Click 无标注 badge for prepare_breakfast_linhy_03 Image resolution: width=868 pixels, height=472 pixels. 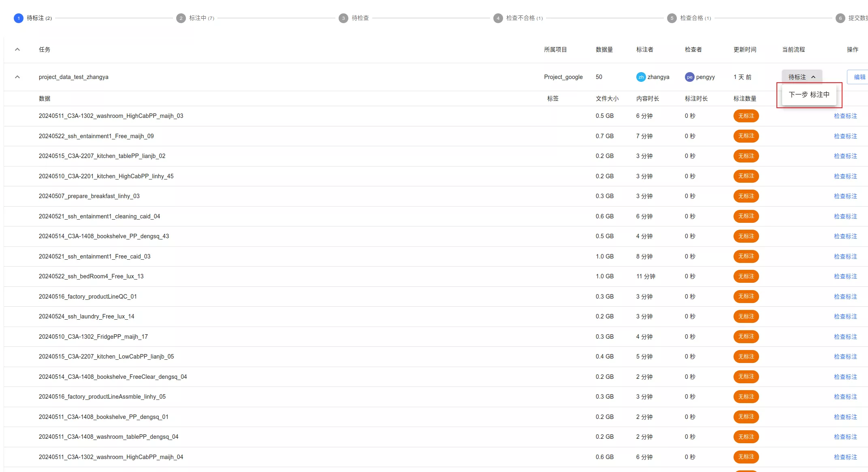coord(746,196)
